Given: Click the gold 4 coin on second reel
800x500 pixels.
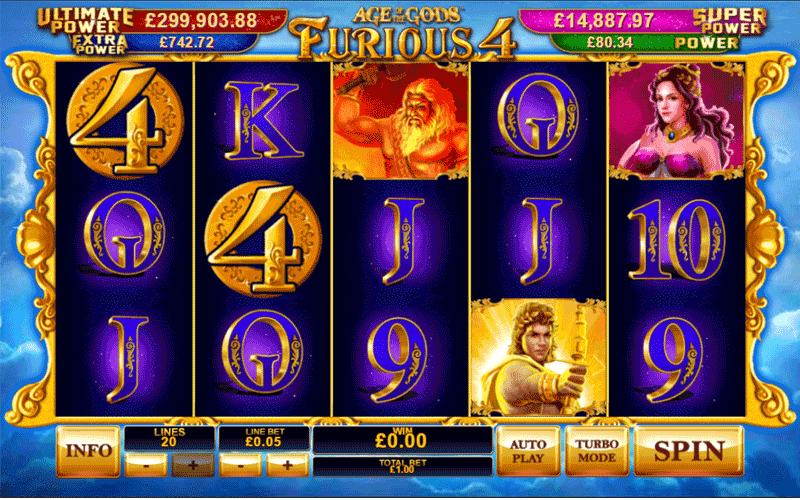Looking at the screenshot, I should click(x=263, y=239).
